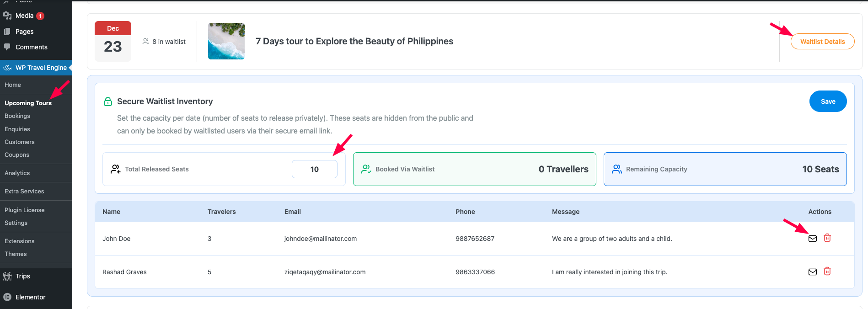Click trash icon for Rashad Graves
Image resolution: width=868 pixels, height=309 pixels.
(x=827, y=272)
